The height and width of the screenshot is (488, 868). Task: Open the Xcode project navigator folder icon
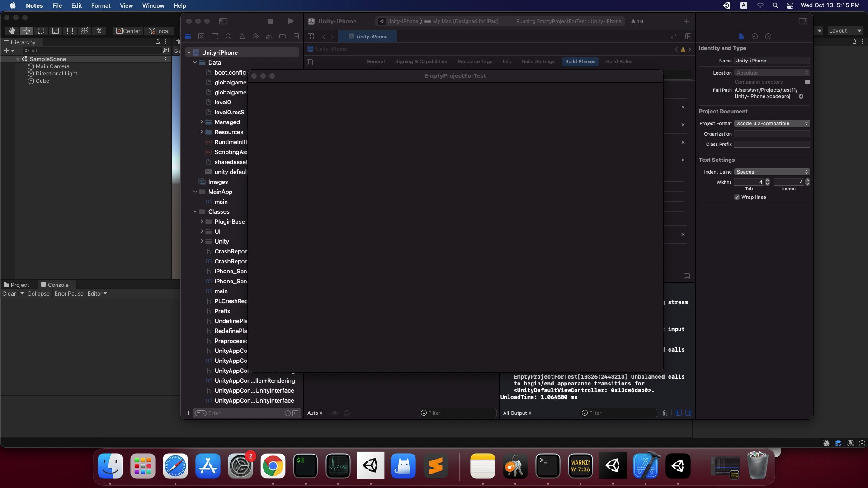click(188, 37)
